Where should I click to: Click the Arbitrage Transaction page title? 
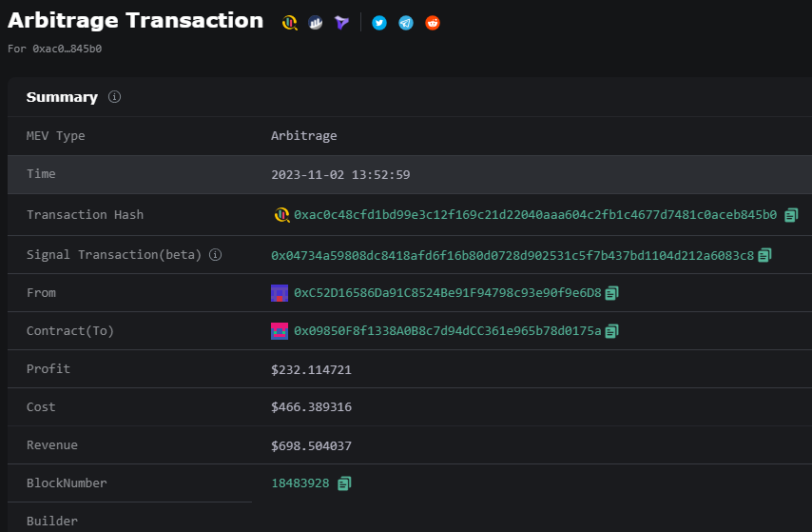click(136, 21)
